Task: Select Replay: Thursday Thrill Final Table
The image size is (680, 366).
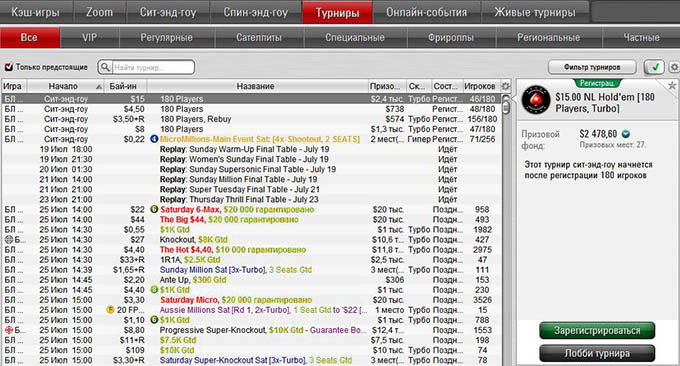Action: [x=252, y=199]
